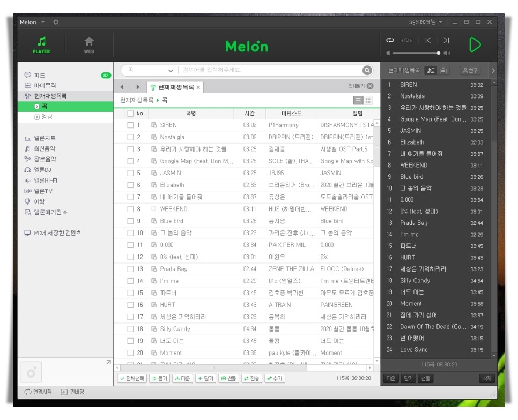Skip to the previous track
Screen dimensions: 518x420
[x=428, y=40]
